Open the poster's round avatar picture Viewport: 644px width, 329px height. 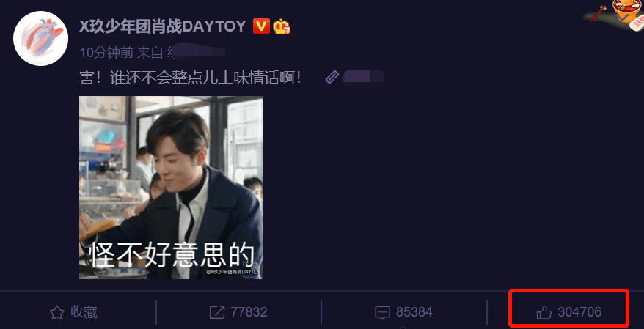click(40, 38)
